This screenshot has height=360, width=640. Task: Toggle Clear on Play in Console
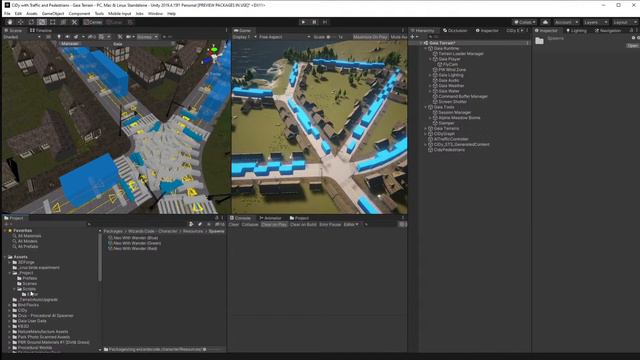(x=274, y=224)
